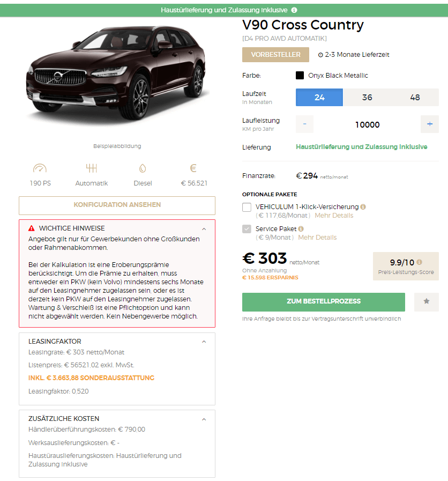Click the info icon next to Service Paket

(301, 229)
